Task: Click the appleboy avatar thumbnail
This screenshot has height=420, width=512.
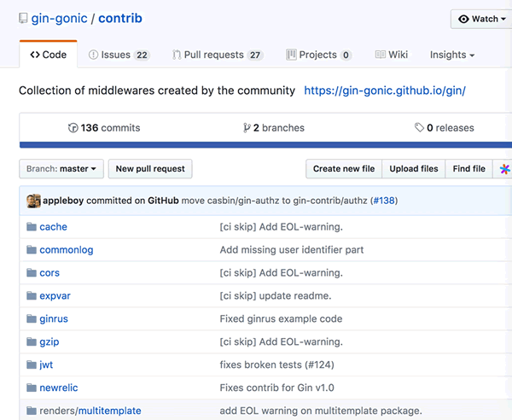Action: 33,201
